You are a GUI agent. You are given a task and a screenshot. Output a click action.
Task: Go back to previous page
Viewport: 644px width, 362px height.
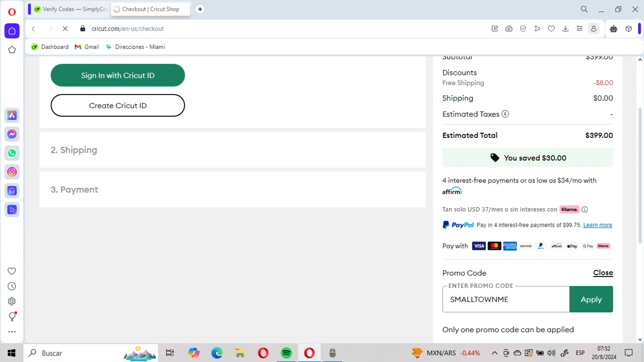click(x=33, y=29)
